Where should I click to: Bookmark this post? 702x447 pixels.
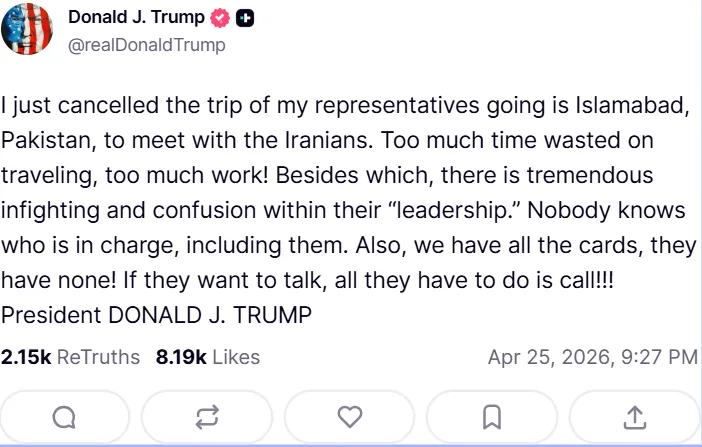[x=491, y=416]
